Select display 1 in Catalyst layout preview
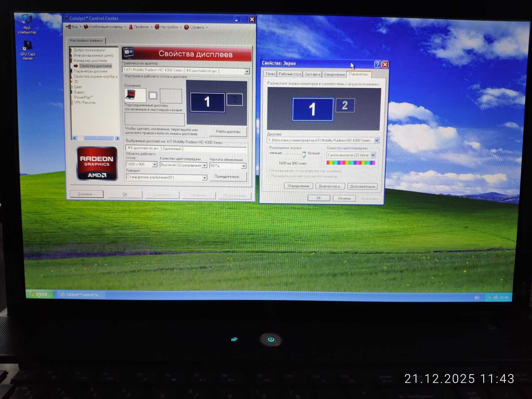This screenshot has height=399, width=532. (x=207, y=102)
